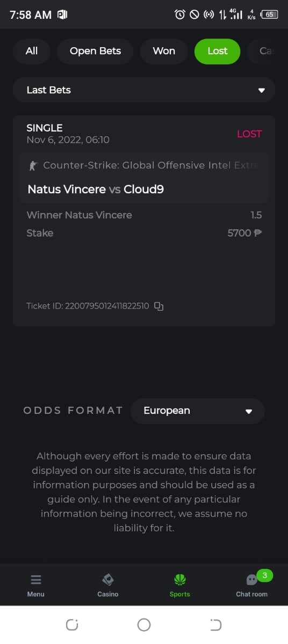
Task: Open Natus Vincere vs Cloud9 match
Action: (96, 189)
